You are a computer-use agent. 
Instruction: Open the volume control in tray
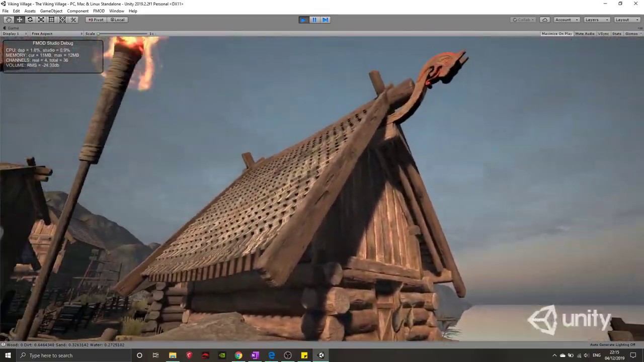[586, 355]
